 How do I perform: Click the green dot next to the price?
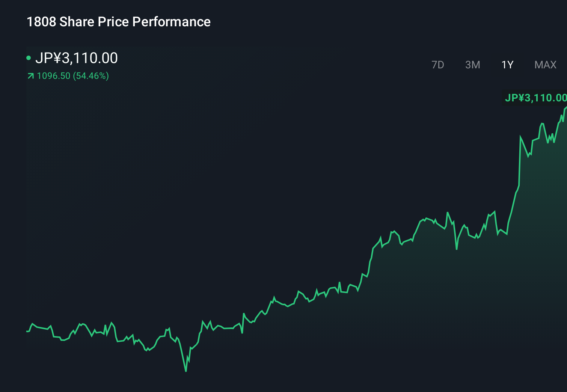[29, 58]
